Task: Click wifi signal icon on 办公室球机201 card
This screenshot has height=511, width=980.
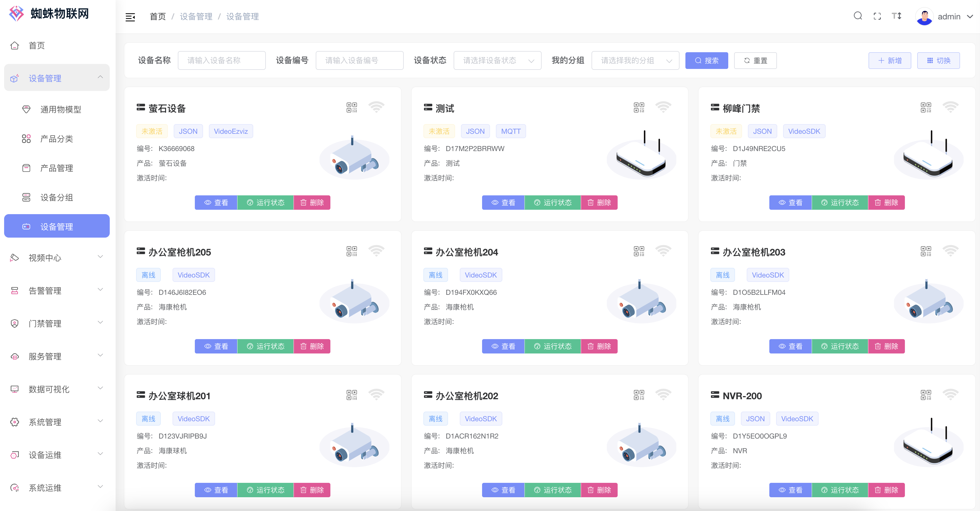Action: (376, 395)
